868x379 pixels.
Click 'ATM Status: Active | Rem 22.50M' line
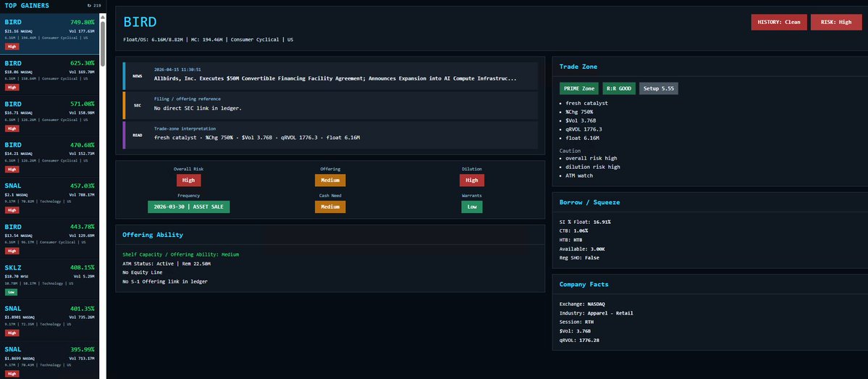[x=167, y=264]
